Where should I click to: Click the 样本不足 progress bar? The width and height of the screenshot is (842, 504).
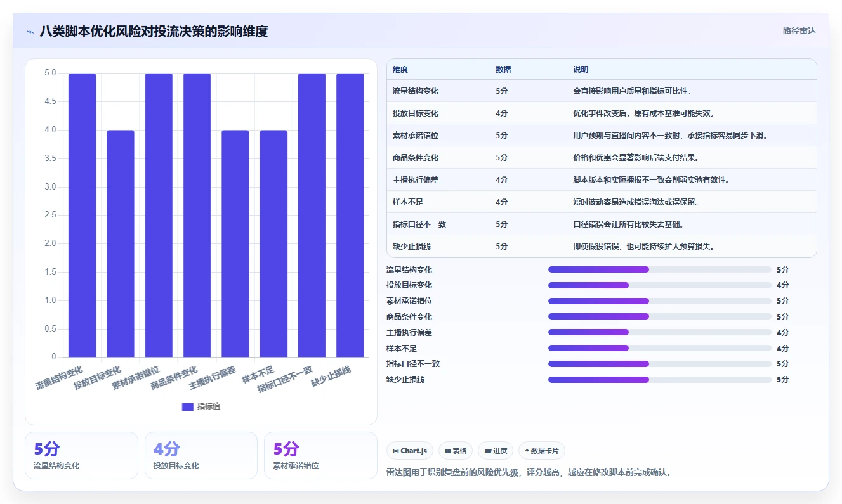660,348
